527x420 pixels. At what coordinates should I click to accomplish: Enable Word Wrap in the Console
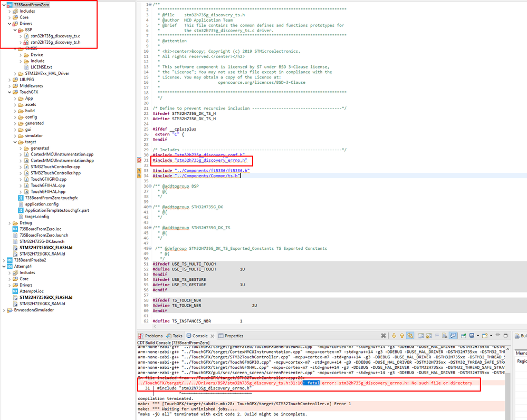click(437, 336)
